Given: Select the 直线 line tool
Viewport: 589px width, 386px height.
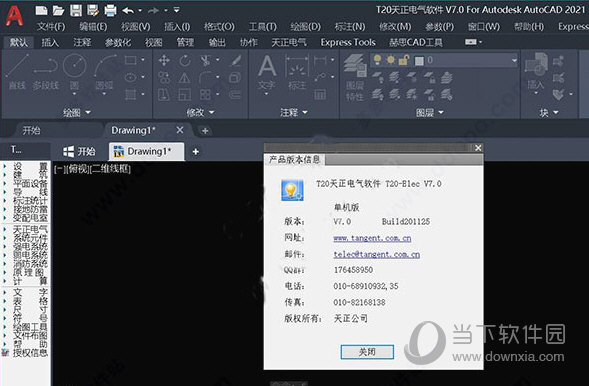Looking at the screenshot, I should [17, 72].
